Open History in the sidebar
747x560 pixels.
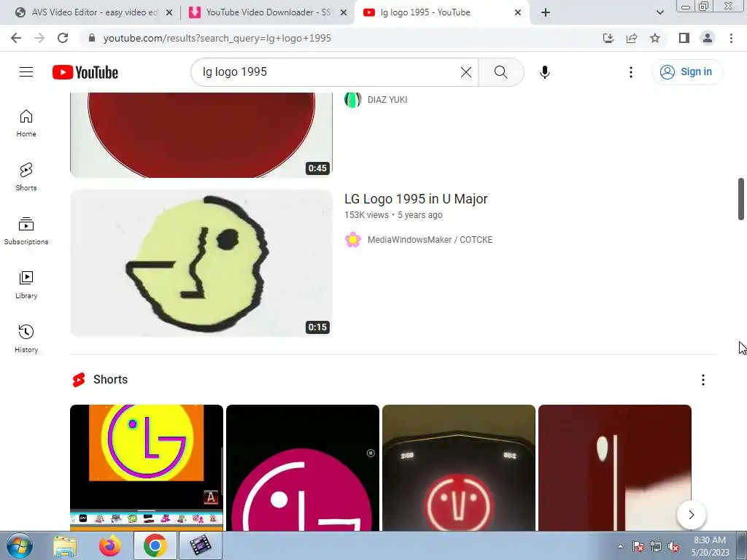click(x=26, y=338)
